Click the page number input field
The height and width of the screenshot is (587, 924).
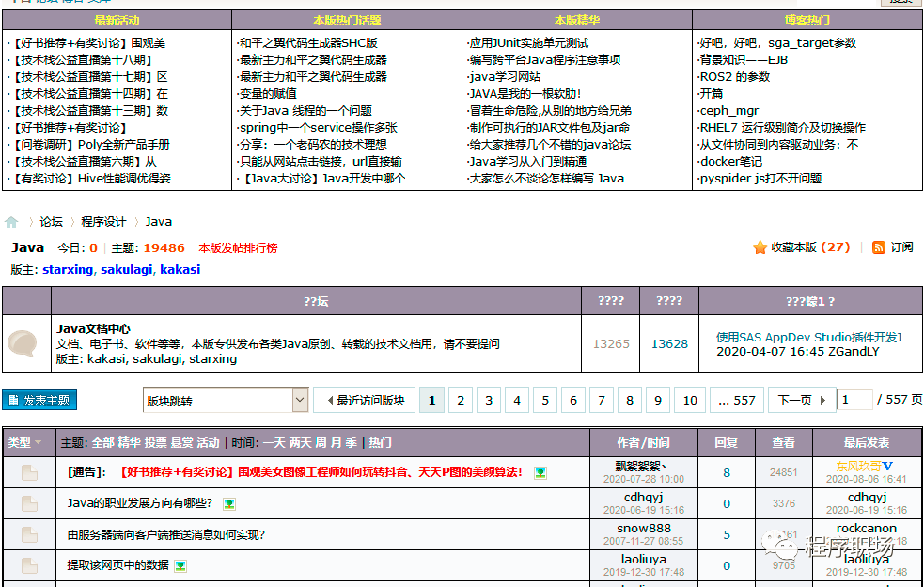coord(854,400)
